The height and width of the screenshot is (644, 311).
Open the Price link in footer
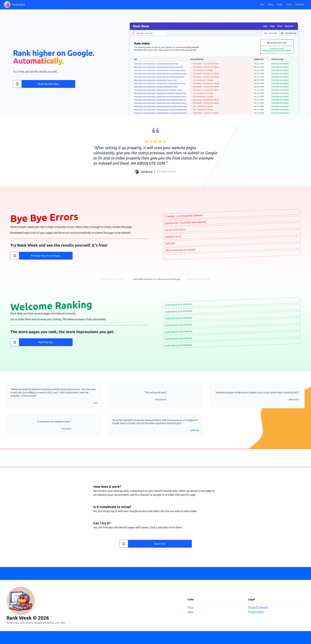190,607
